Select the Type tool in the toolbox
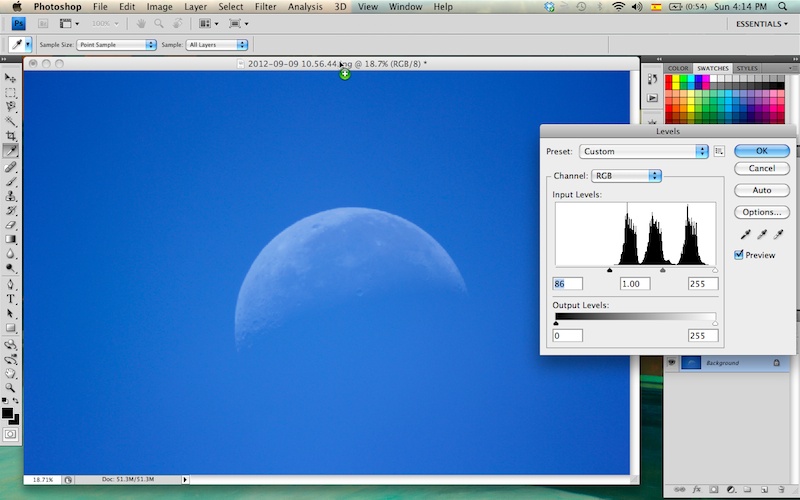The width and height of the screenshot is (800, 500). coord(11,299)
